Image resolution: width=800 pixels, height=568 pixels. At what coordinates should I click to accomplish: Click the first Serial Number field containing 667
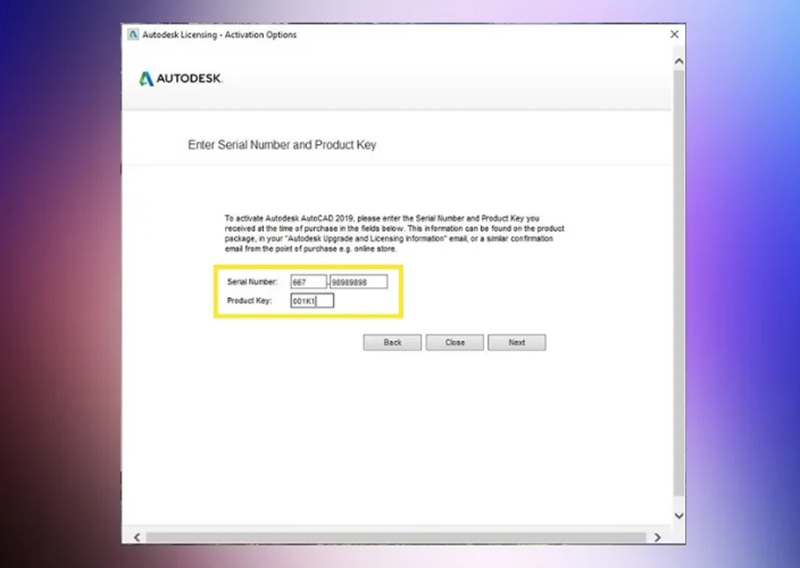pyautogui.click(x=308, y=282)
